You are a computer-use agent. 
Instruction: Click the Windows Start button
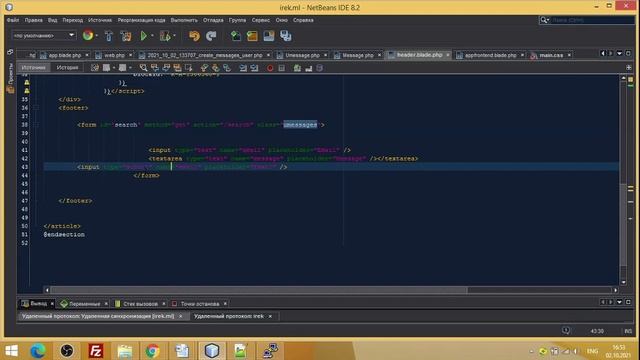pos(11,351)
